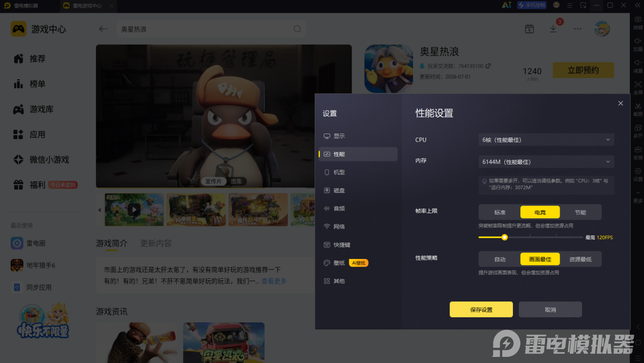Click the 手机控制 phone control button
This screenshot has width=644, height=363.
point(532,5)
